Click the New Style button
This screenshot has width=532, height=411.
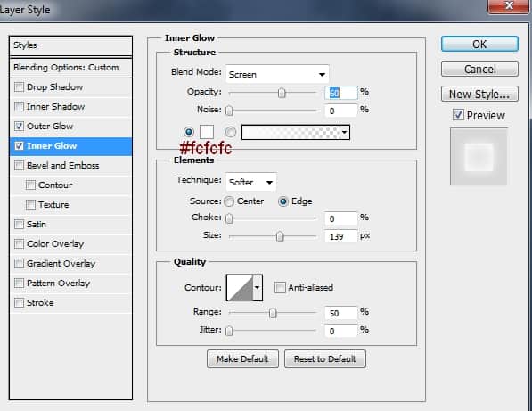click(479, 94)
